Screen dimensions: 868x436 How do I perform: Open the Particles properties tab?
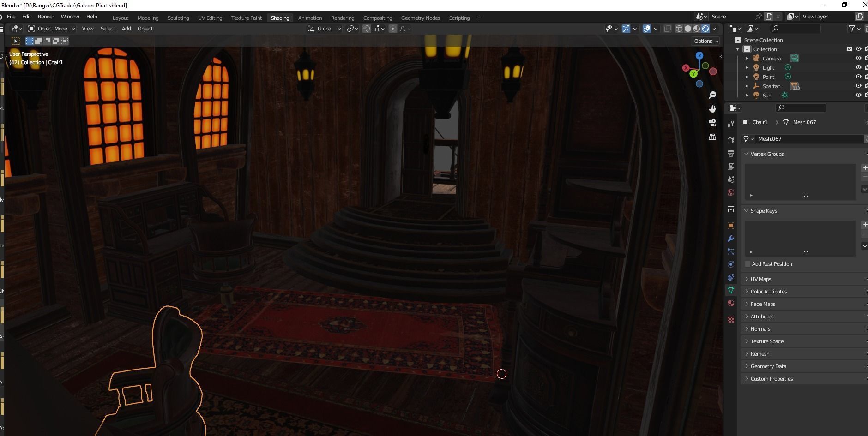click(x=731, y=251)
